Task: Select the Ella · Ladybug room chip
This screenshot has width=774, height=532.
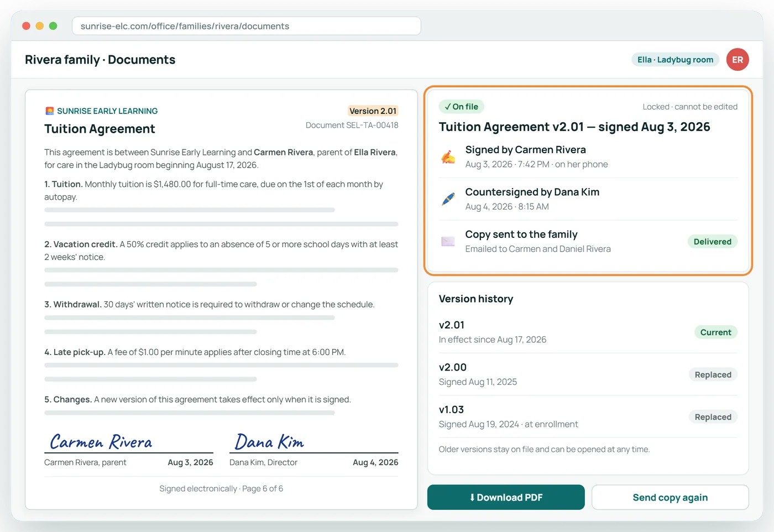Action: click(x=675, y=60)
